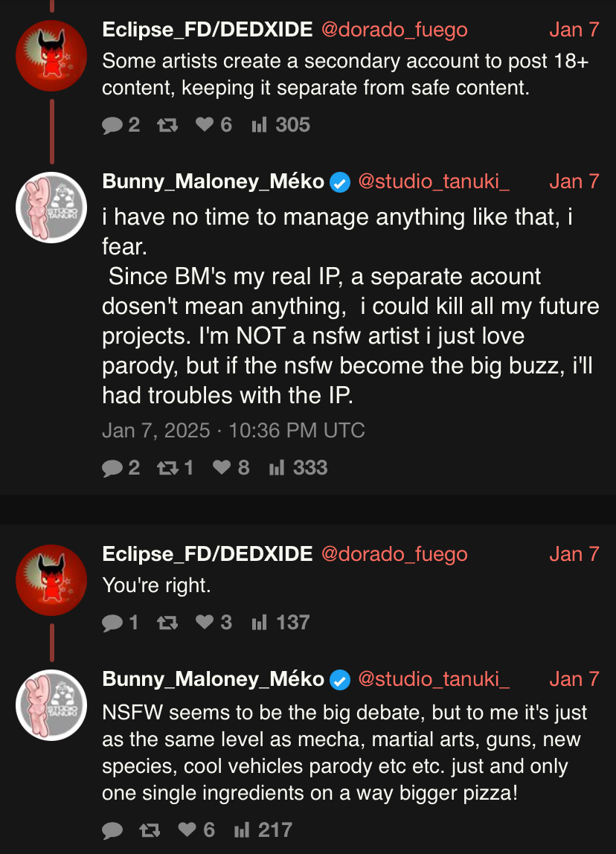
Task: Click reply icon on first Eclipse_FD tweet
Action: (x=112, y=125)
